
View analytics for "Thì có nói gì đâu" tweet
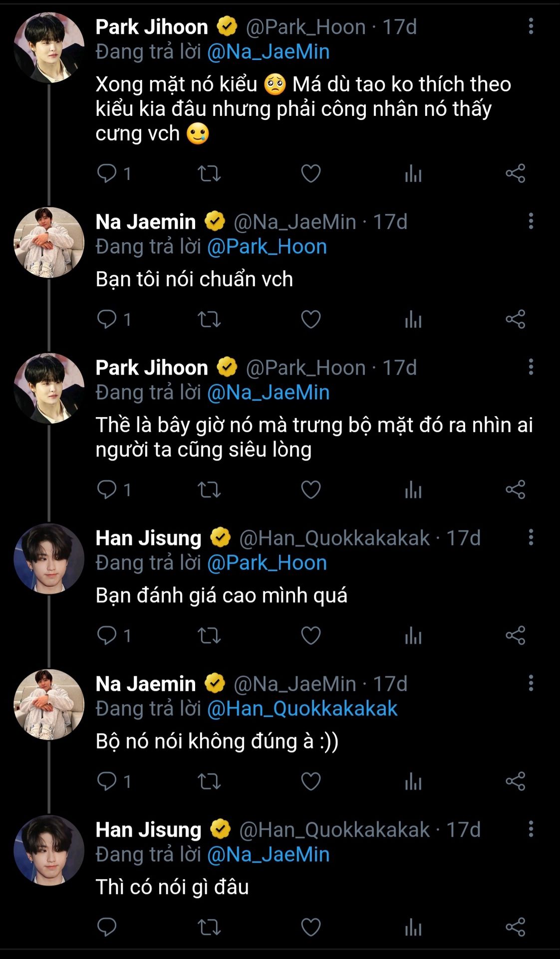pyautogui.click(x=413, y=927)
